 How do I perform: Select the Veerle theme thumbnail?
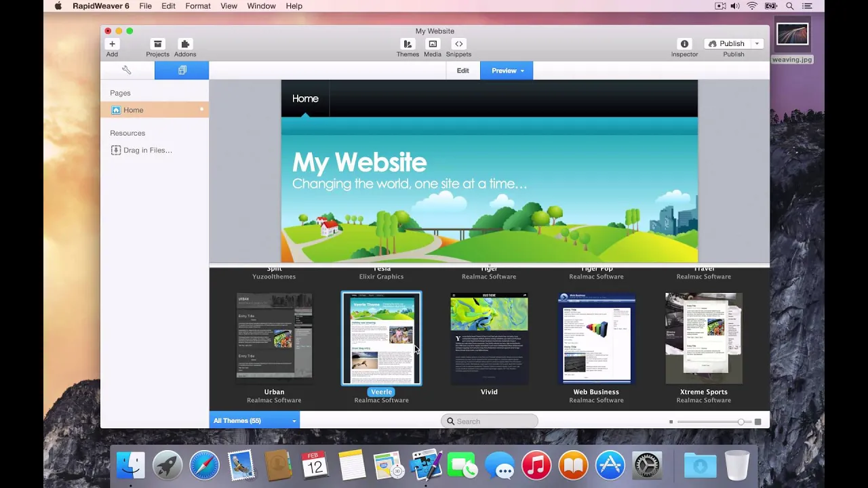point(381,338)
